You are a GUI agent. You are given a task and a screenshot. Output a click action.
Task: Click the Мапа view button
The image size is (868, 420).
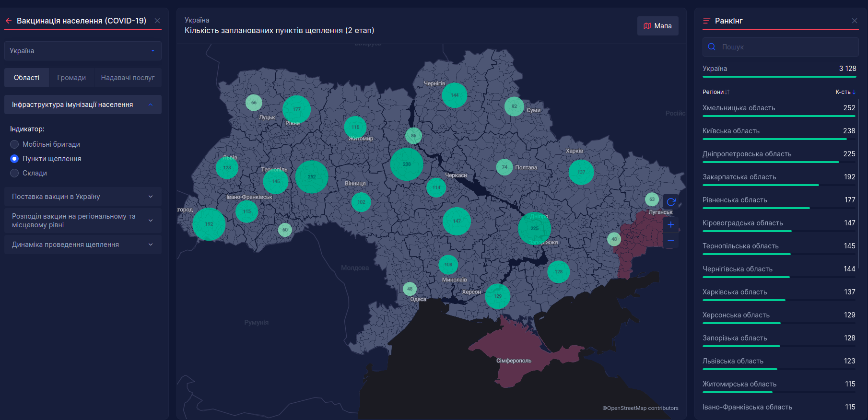(x=658, y=26)
